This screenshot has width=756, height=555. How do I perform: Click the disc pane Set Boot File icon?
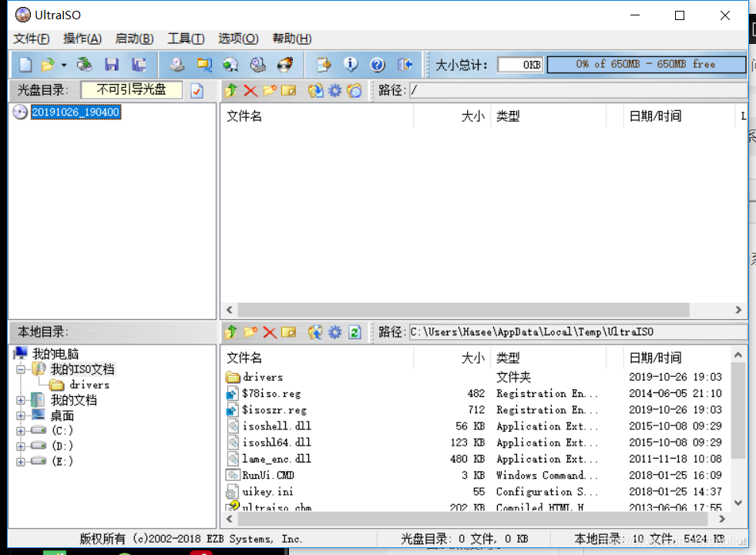(x=354, y=90)
